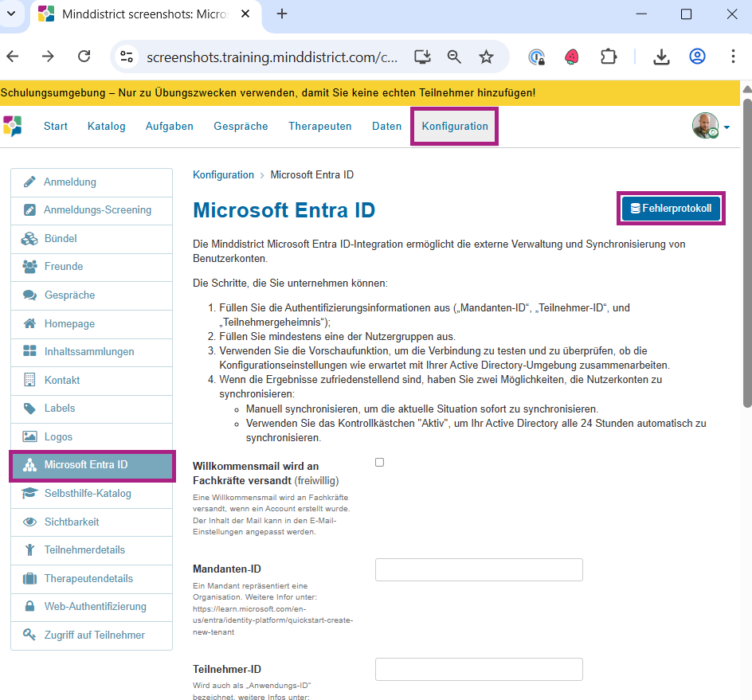
Task: Click into the Mandanten-ID input field
Action: click(x=479, y=569)
